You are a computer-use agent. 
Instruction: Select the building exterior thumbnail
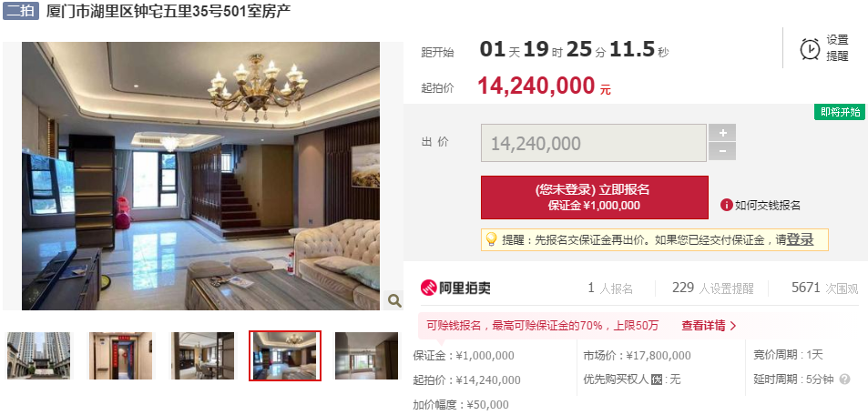(x=39, y=356)
